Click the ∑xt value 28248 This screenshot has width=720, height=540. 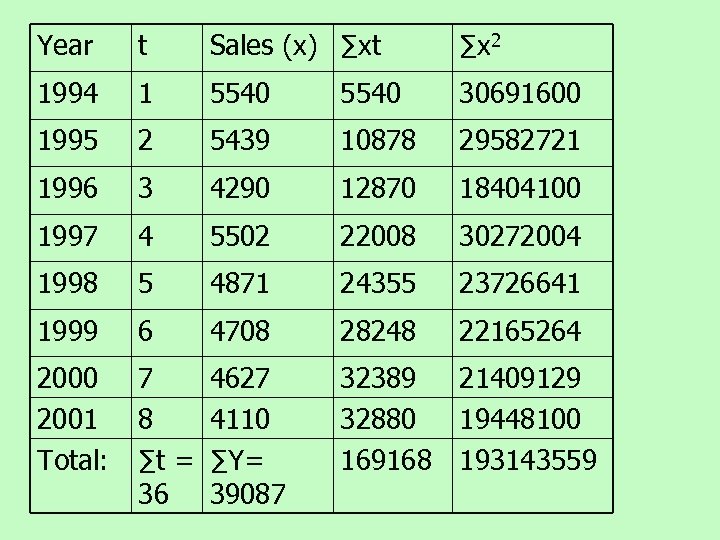pos(378,331)
